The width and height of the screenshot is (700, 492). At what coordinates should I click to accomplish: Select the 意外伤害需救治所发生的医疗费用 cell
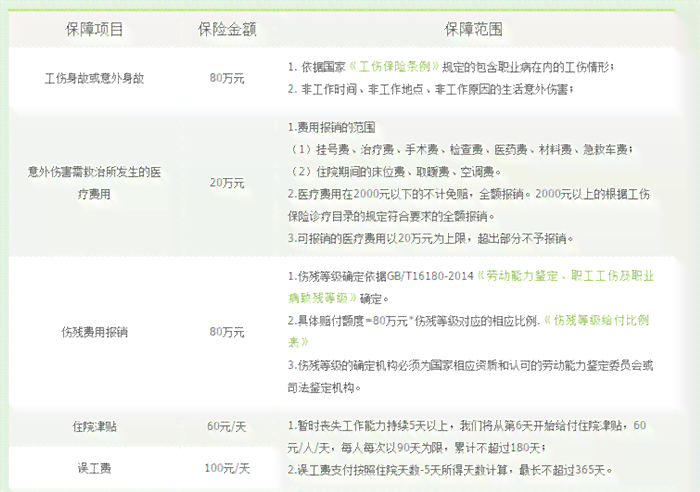[x=94, y=183]
